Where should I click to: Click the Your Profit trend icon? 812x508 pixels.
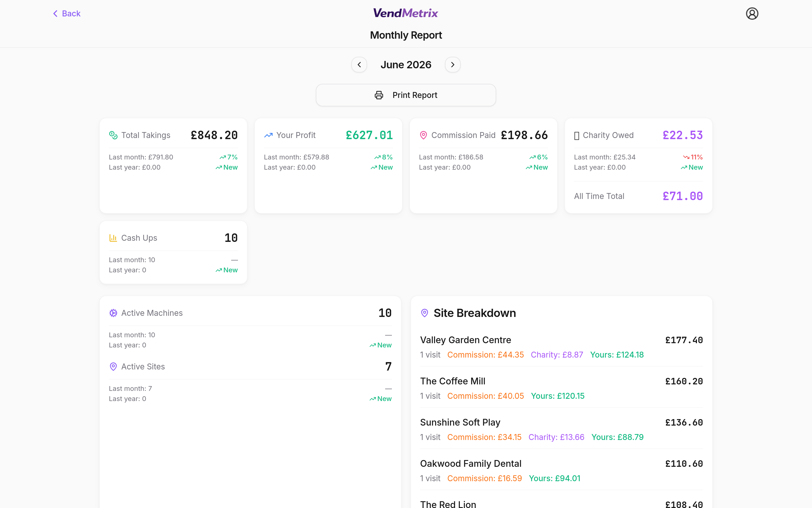(x=268, y=135)
